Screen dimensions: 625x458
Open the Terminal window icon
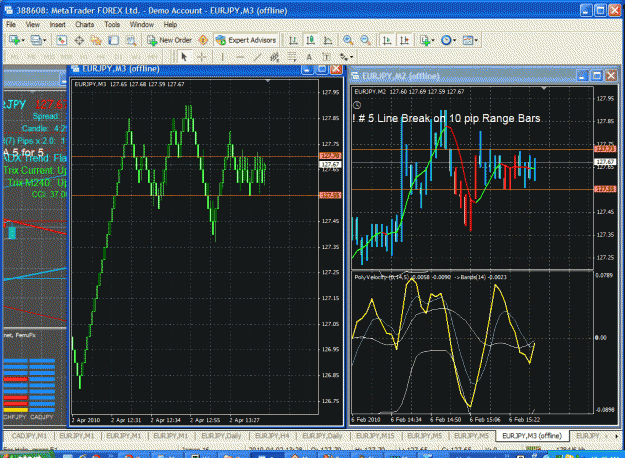tap(114, 40)
